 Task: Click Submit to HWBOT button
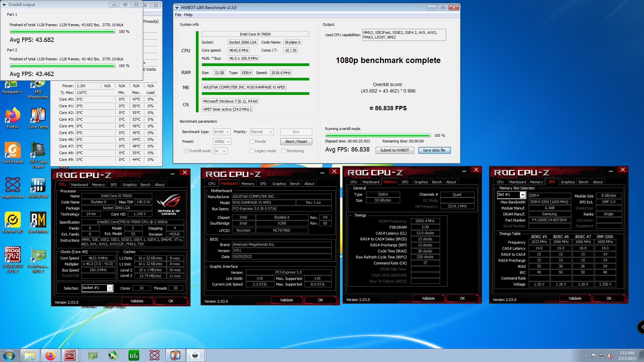tap(394, 150)
